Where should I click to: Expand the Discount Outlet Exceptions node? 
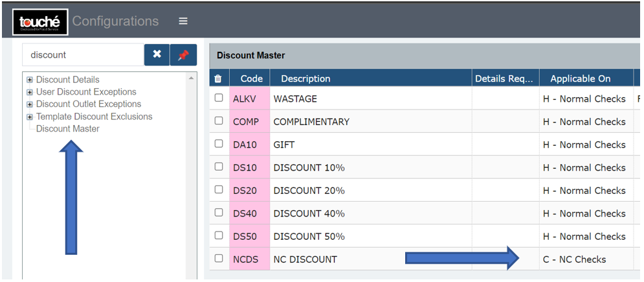click(30, 104)
